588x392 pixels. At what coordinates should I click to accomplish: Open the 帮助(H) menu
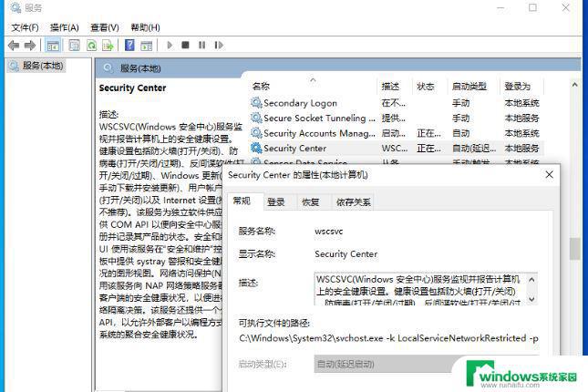145,27
